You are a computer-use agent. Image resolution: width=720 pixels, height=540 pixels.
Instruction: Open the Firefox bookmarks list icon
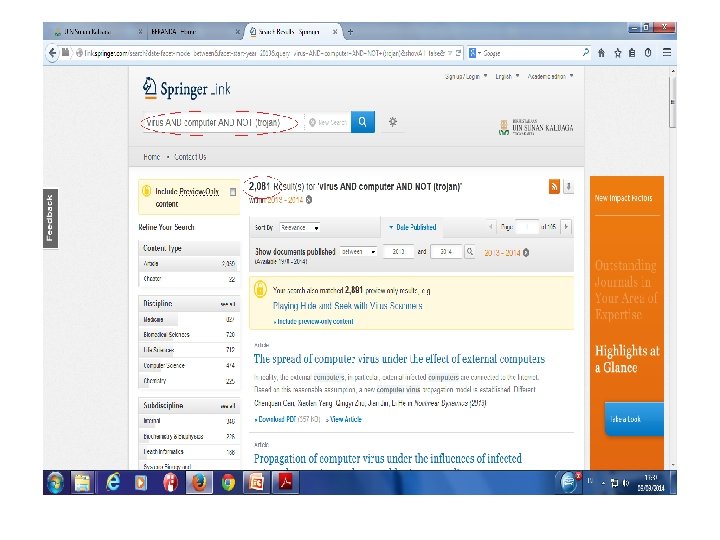coord(632,53)
